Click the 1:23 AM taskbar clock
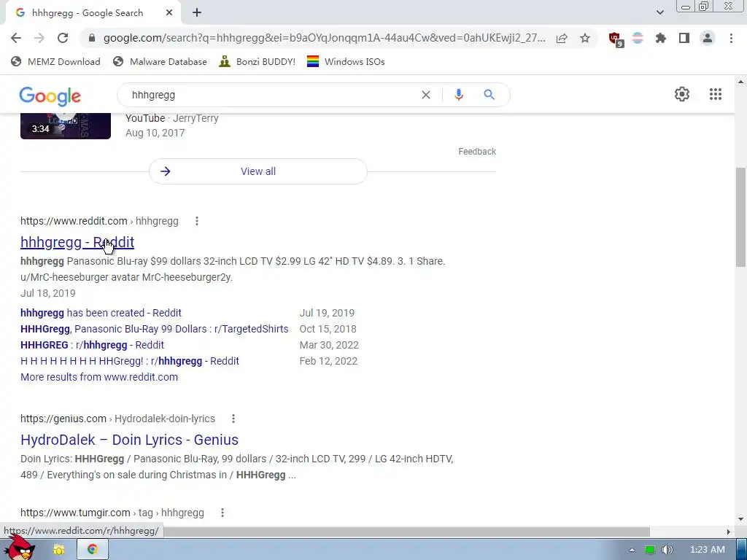The height and width of the screenshot is (560, 747). pos(708,550)
